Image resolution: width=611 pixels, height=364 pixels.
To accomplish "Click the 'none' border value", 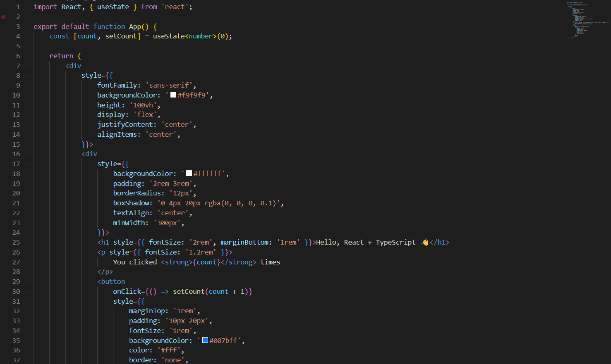I will coord(173,360).
